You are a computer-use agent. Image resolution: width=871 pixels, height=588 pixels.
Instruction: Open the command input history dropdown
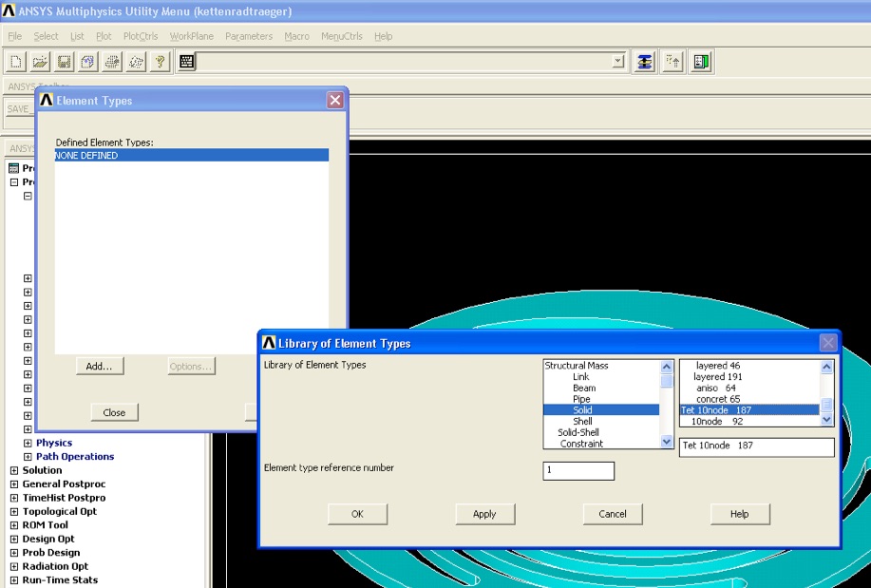coord(617,61)
